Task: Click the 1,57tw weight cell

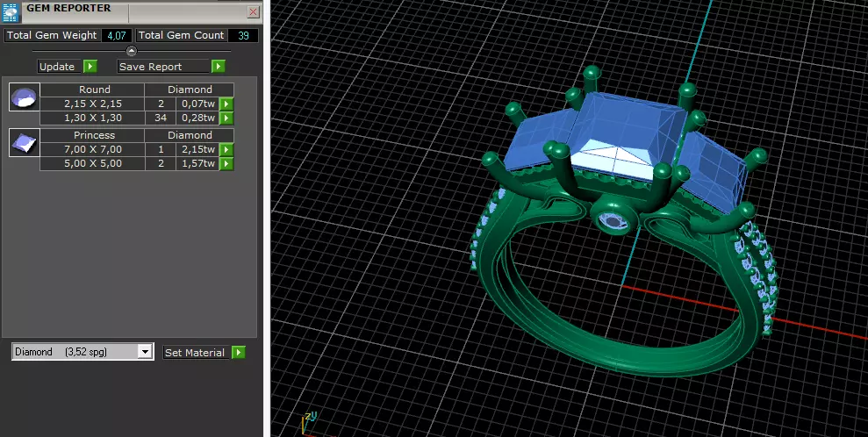Action: [x=197, y=164]
